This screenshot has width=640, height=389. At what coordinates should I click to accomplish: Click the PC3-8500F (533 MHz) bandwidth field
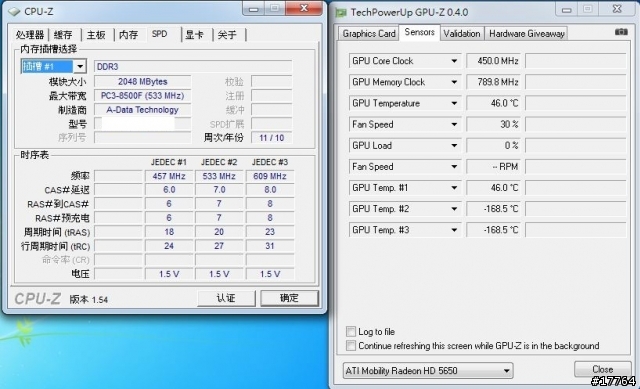143,96
